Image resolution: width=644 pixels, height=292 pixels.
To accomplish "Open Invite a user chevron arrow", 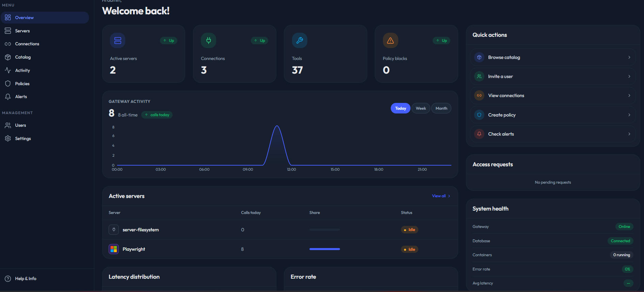I will click(x=629, y=76).
